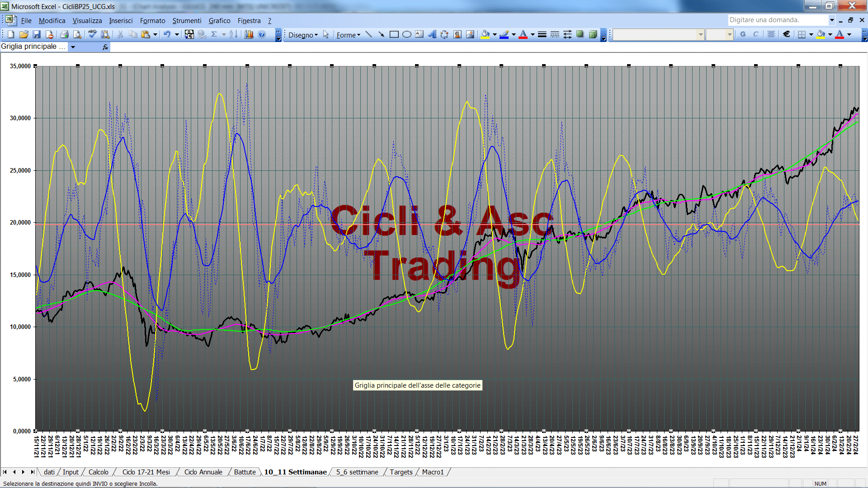Screen dimensions: 868x488
Task: Go to the first sheet tab arrow
Action: [x=5, y=472]
